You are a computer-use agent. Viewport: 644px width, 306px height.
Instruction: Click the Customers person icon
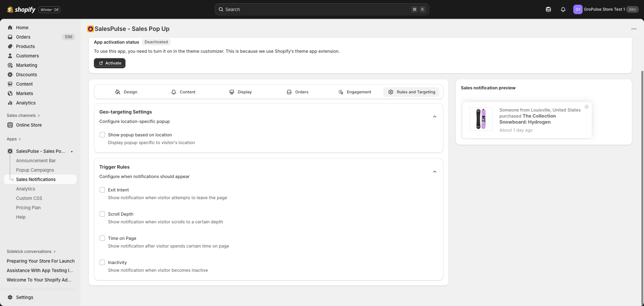pos(10,56)
